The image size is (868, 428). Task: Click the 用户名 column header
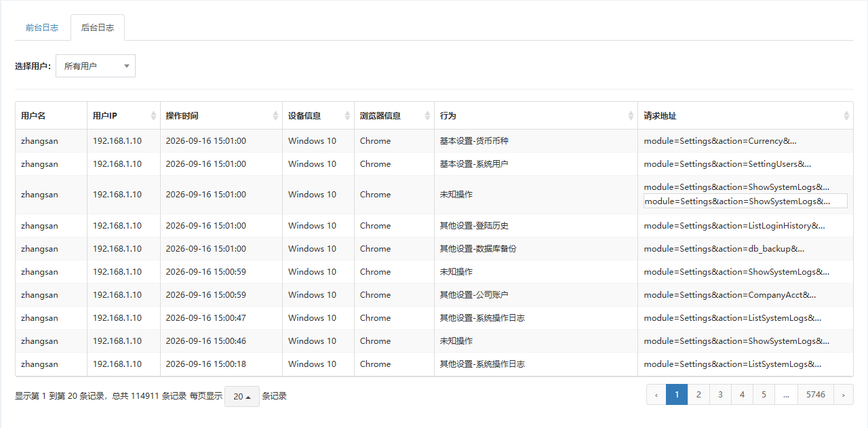[51, 116]
